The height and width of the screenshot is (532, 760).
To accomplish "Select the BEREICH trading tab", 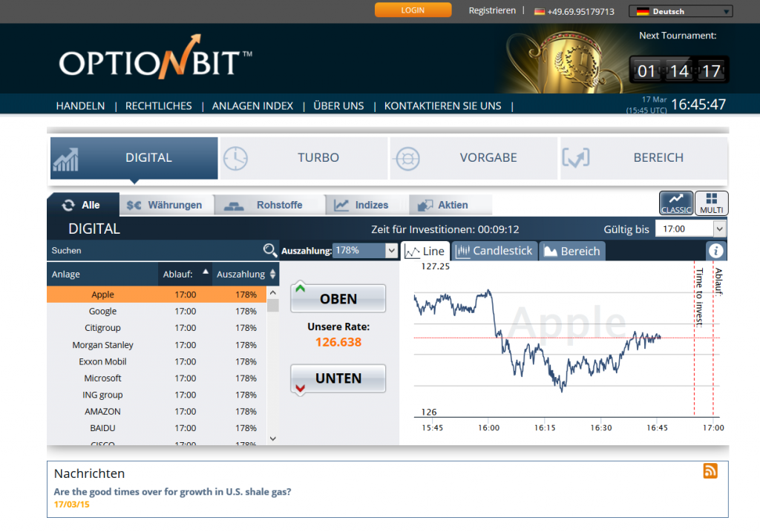I will click(644, 158).
